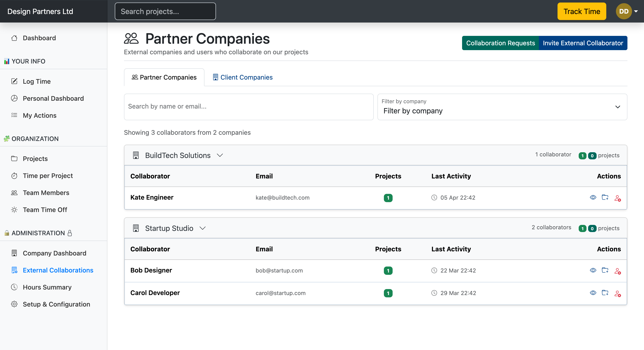Screen dimensions: 644x350
Task: Click the Projects folder icon in sidebar
Action: coord(14,158)
